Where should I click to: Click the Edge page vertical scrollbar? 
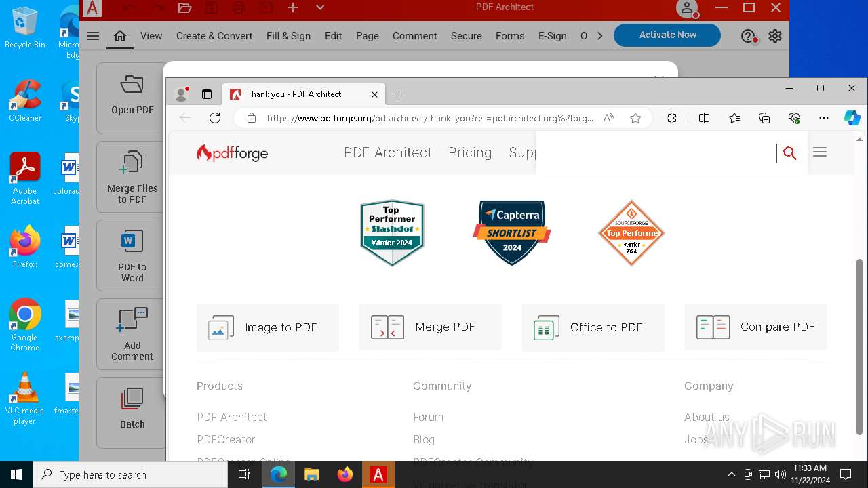click(860, 346)
